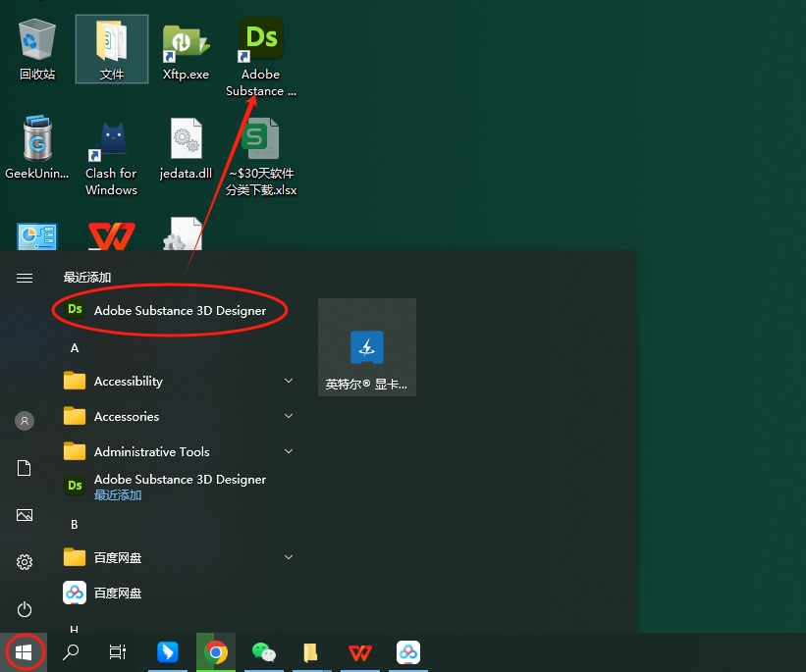Viewport: 806px width, 672px height.
Task: Open Settings via the gear icon
Action: pos(25,562)
